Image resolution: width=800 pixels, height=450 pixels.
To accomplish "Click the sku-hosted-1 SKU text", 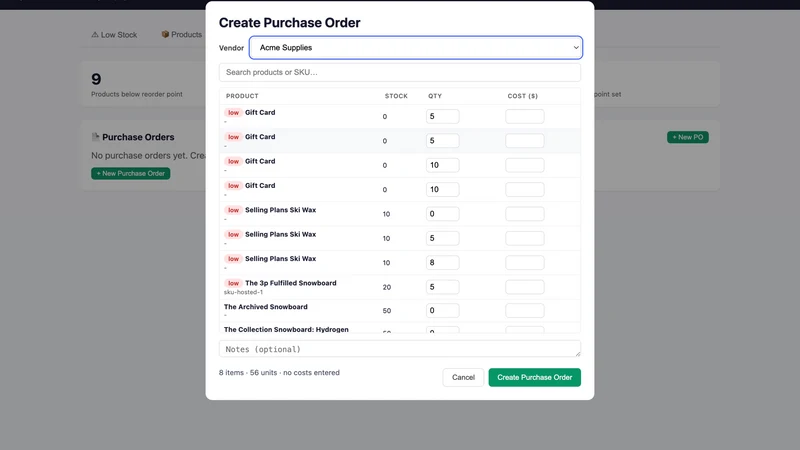I will pos(243,292).
